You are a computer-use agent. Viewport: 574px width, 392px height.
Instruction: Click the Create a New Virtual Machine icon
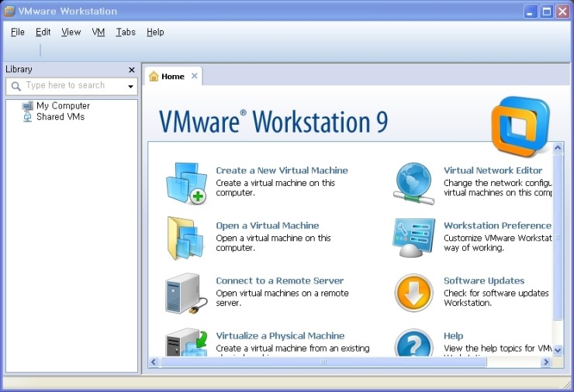pos(186,183)
